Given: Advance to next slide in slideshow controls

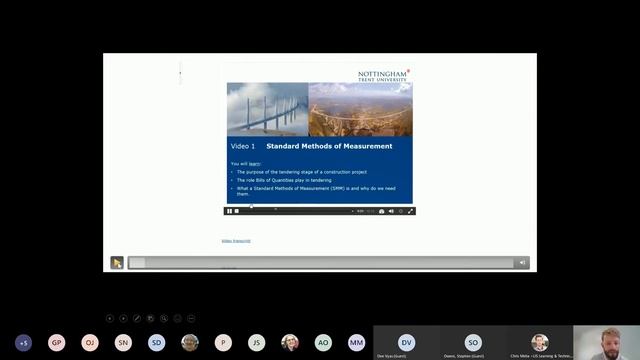Looking at the screenshot, I should click(123, 318).
